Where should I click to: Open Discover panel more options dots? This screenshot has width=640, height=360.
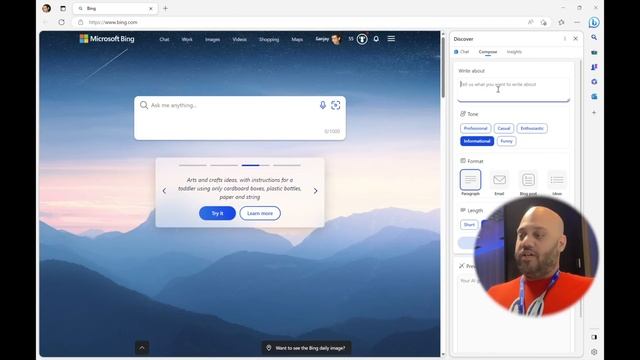564,39
